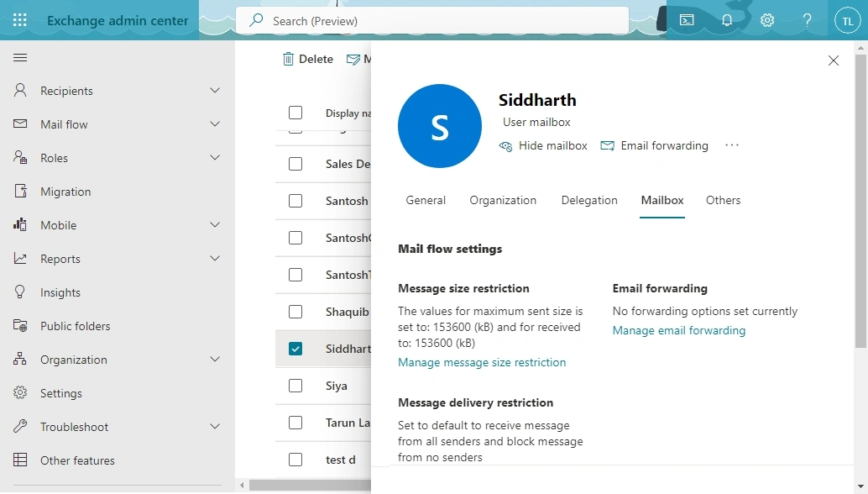Open Migration in the sidebar
Viewport: 868px width, 494px height.
65,192
